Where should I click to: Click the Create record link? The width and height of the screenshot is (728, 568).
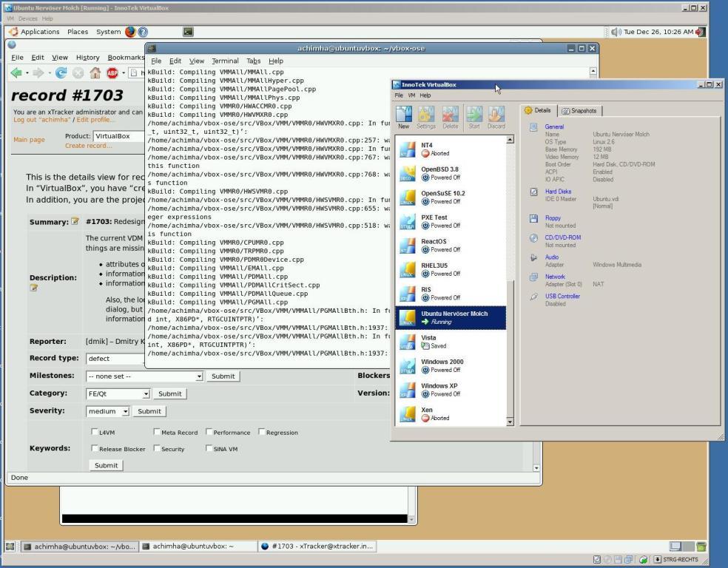click(x=88, y=145)
